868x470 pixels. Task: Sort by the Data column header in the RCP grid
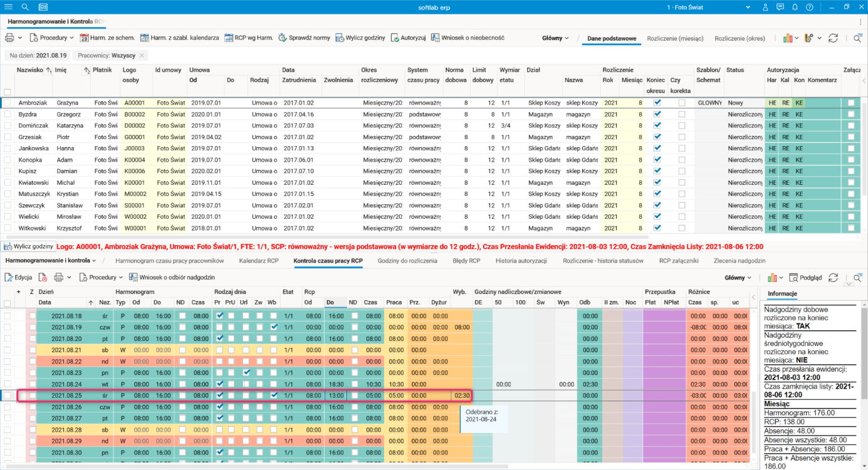point(45,302)
